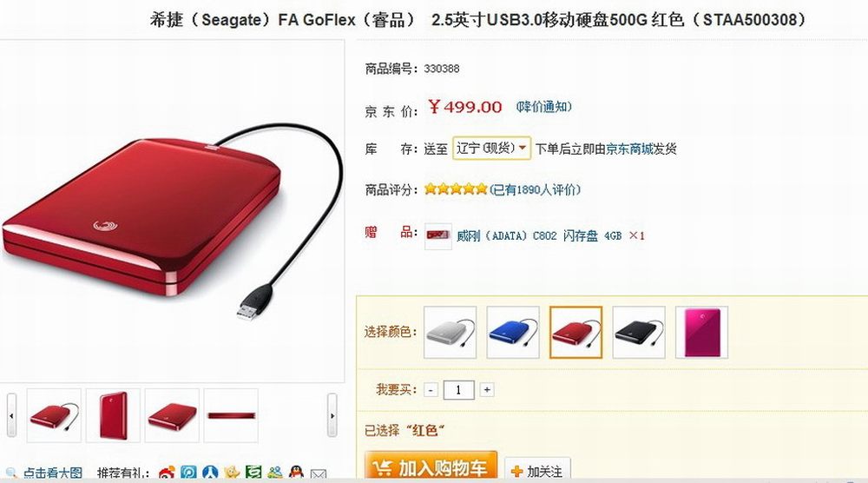Viewport: 868px width, 483px height.
Task: Choose the black drive color option
Action: (x=639, y=332)
